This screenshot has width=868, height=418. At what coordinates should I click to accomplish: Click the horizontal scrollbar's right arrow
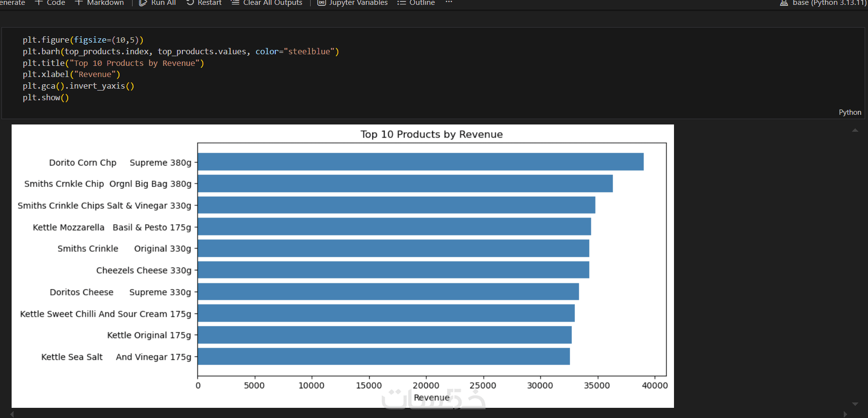tap(845, 414)
